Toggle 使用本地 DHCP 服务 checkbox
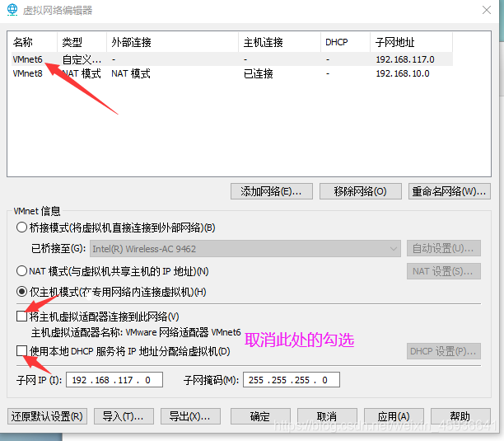504x441 pixels. coord(21,350)
